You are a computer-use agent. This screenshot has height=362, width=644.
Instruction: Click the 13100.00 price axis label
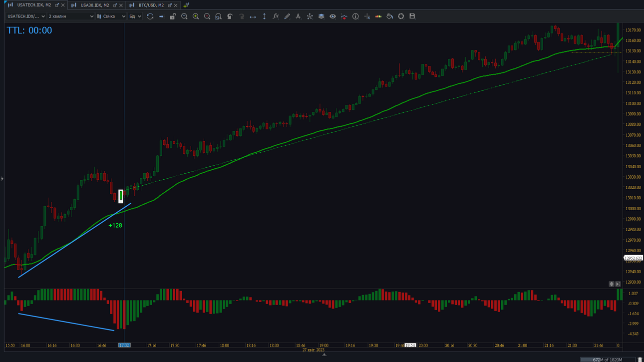point(634,104)
